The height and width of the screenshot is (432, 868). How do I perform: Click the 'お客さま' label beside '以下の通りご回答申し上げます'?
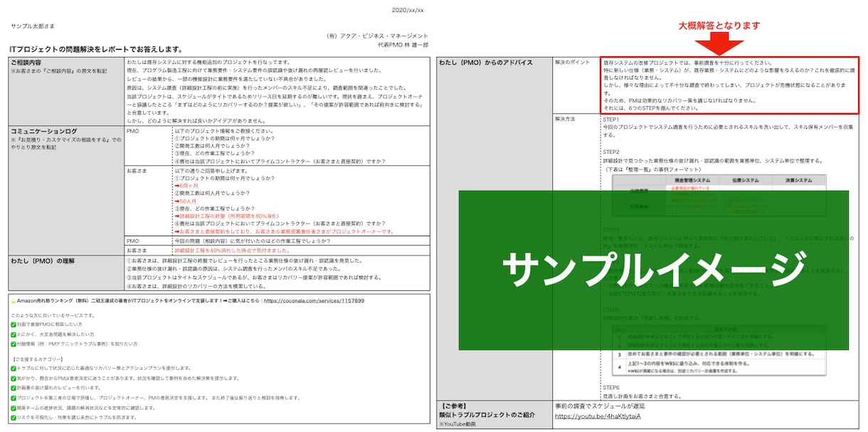136,171
